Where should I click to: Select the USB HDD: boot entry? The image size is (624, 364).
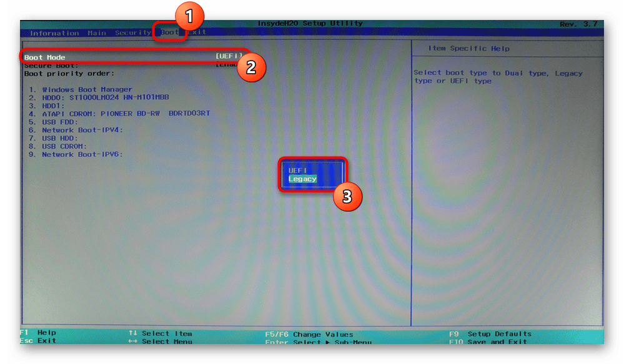(53, 139)
